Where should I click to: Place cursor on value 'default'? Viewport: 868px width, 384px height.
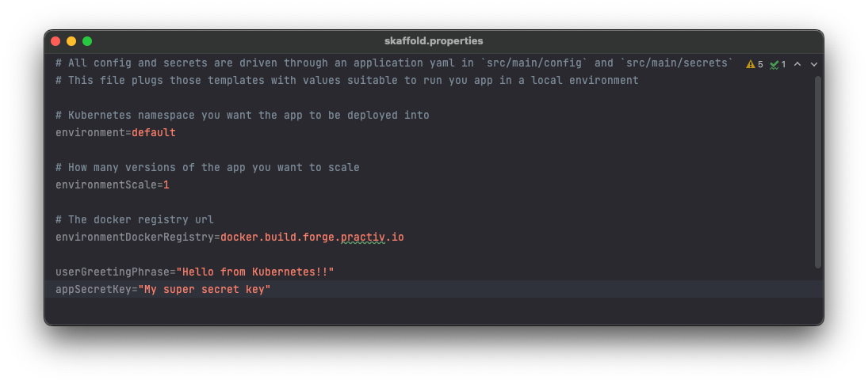pos(153,132)
